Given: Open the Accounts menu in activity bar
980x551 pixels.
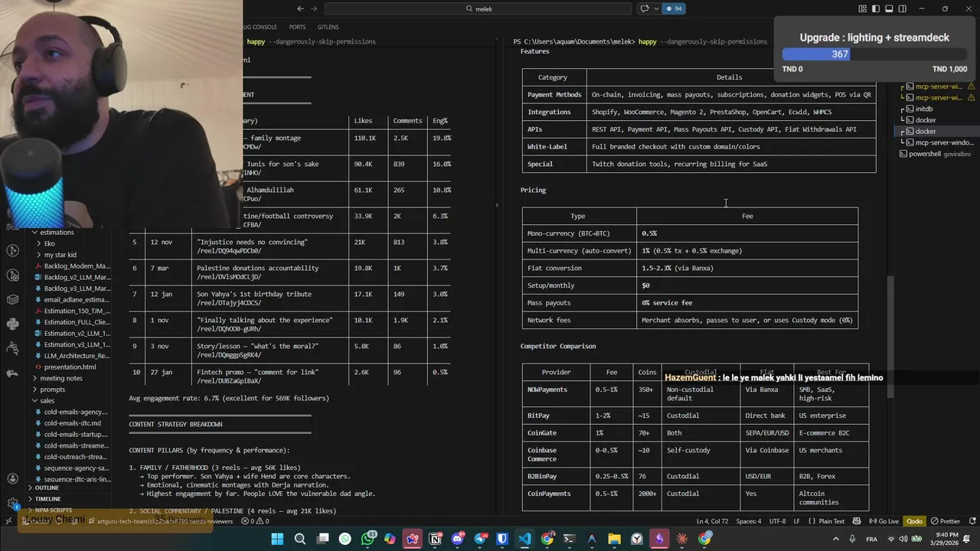Looking at the screenshot, I should pos(12,478).
